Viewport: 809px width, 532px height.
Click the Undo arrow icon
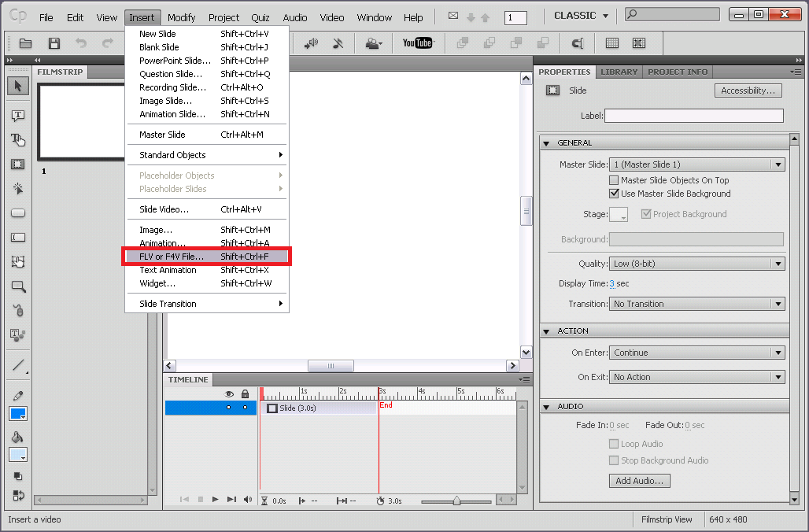[x=81, y=43]
